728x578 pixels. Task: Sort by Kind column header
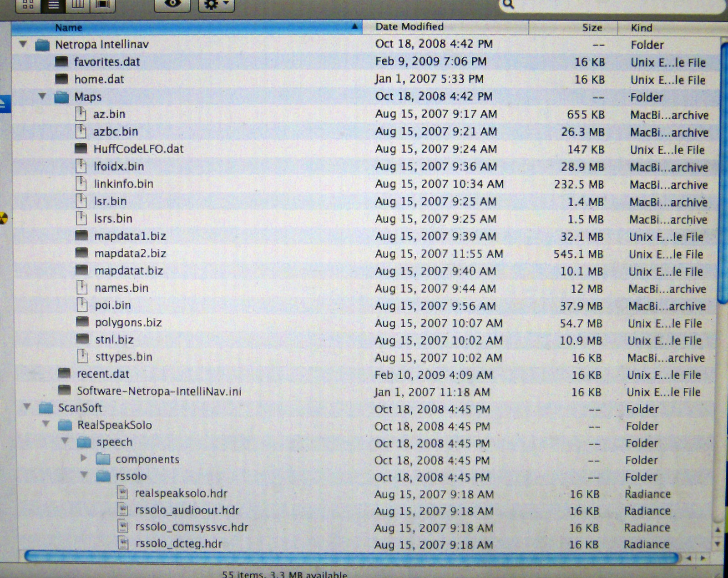(642, 28)
